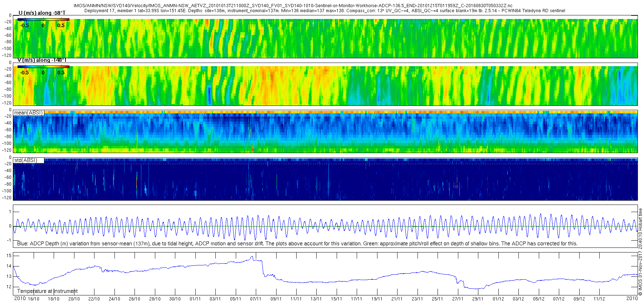The height and width of the screenshot is (304, 644).
Task: Click the 2010 year label at left end
Action: [x=20, y=298]
